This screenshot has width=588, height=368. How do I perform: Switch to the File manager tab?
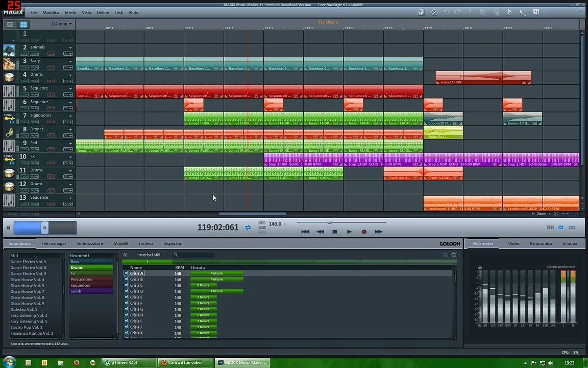click(x=54, y=244)
